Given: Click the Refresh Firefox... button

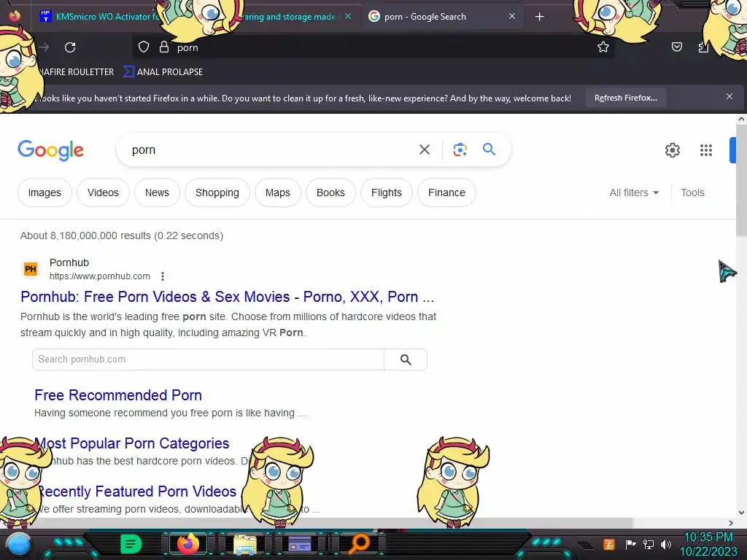Looking at the screenshot, I should (625, 98).
